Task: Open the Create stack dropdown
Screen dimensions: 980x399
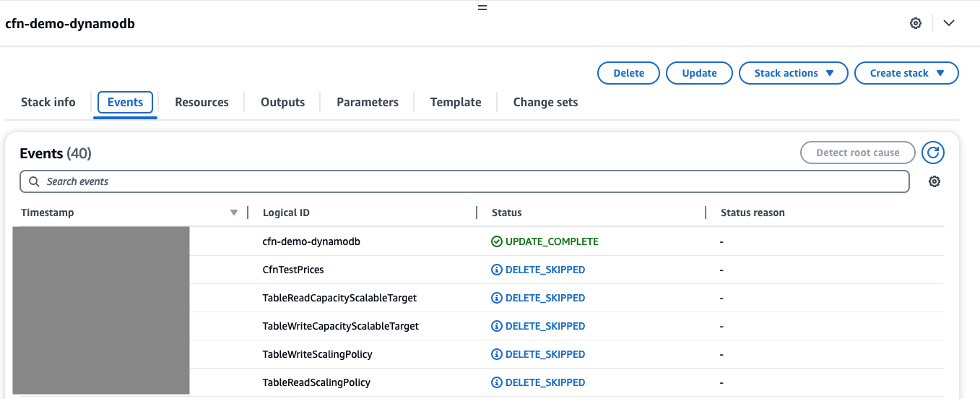Action: pyautogui.click(x=906, y=73)
